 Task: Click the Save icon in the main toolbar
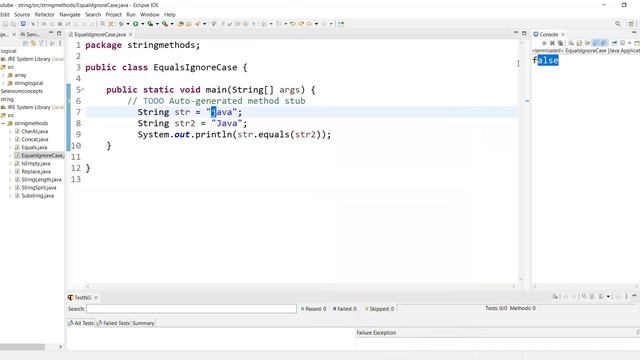[x=5, y=24]
